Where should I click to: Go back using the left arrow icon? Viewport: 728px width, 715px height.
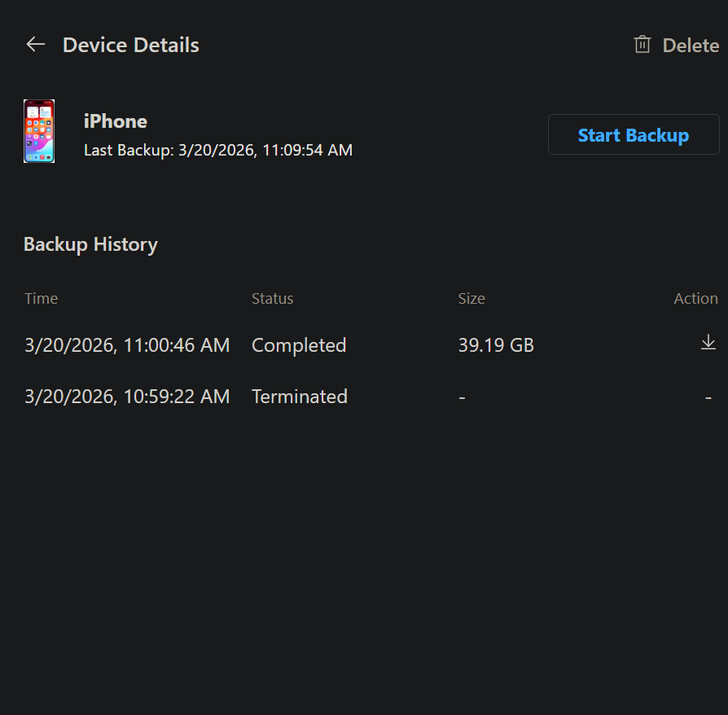point(36,45)
